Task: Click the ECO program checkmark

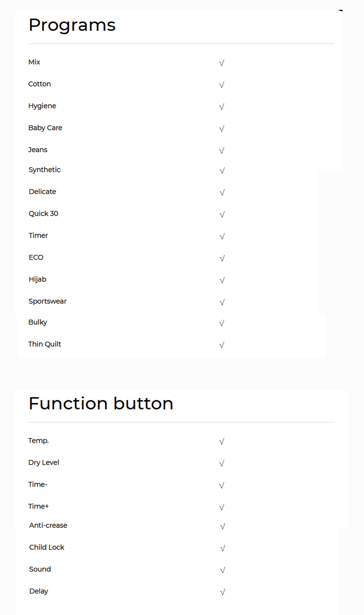Action: pyautogui.click(x=222, y=258)
